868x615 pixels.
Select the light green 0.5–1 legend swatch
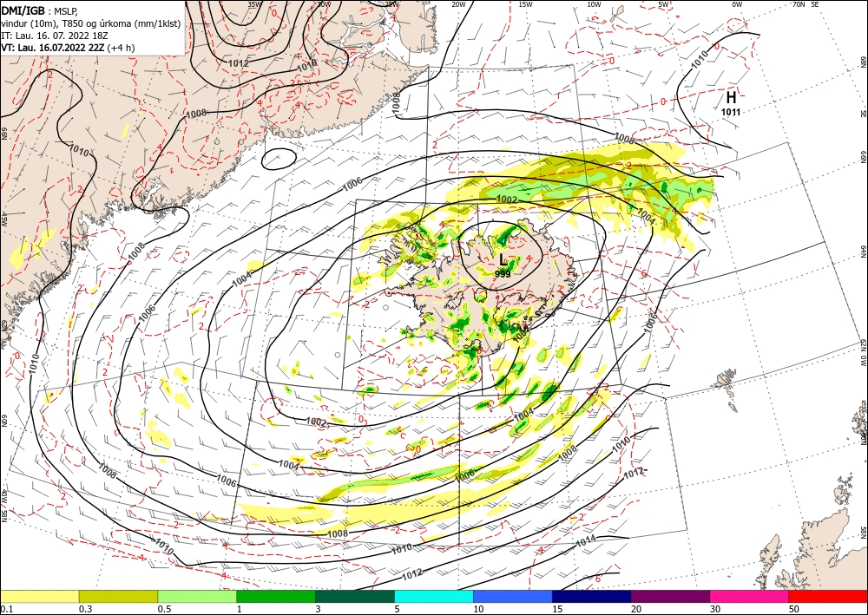pyautogui.click(x=197, y=596)
